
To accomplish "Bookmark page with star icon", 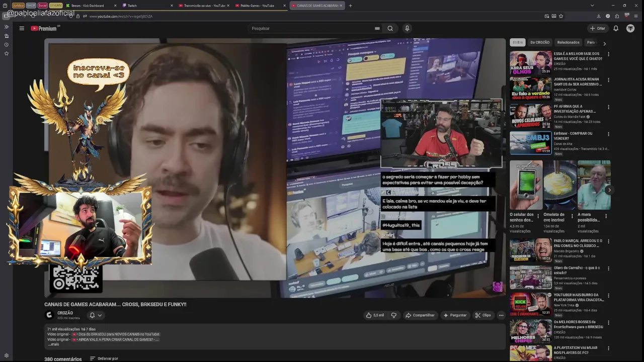I will tap(561, 16).
